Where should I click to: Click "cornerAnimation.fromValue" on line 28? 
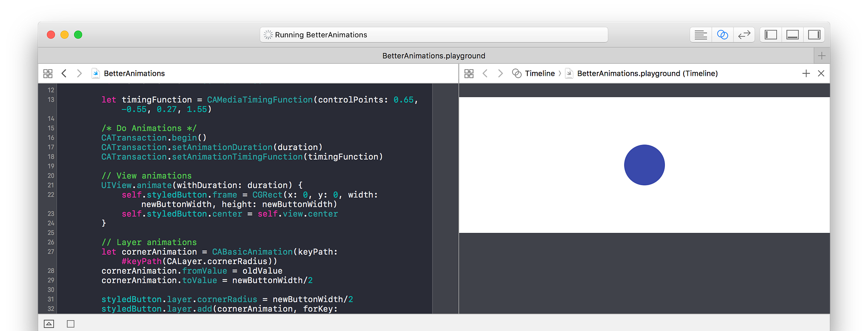tap(164, 271)
